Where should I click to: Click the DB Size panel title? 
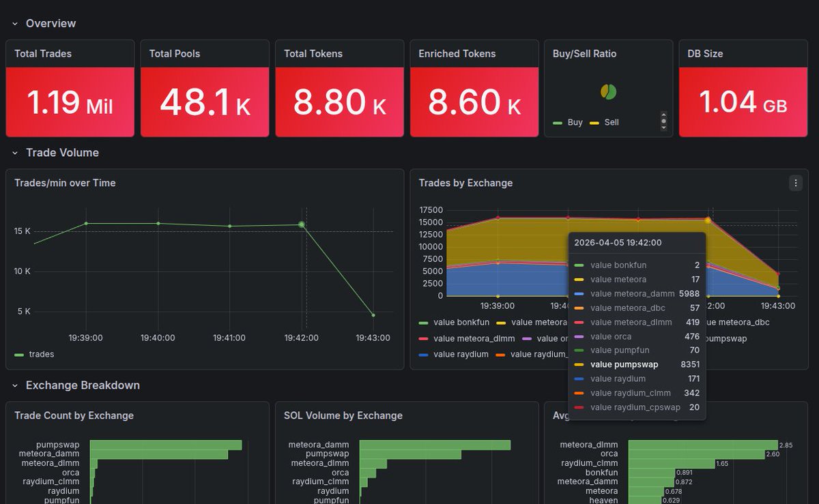705,53
